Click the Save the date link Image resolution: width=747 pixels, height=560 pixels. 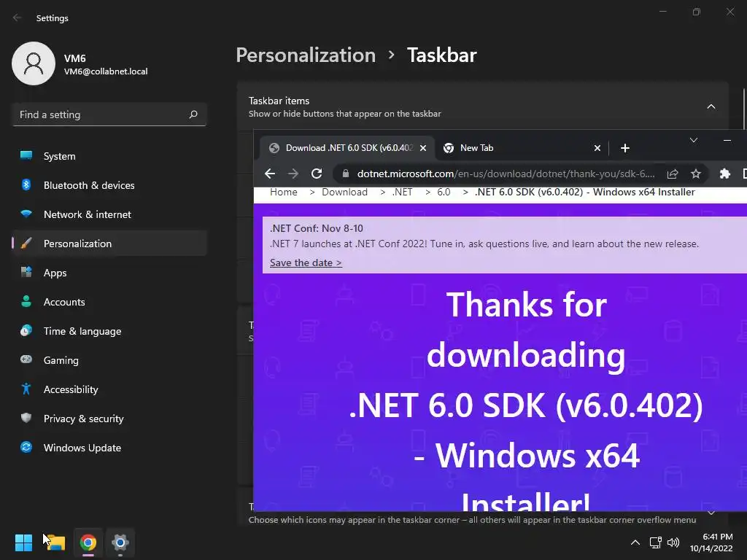pos(306,262)
